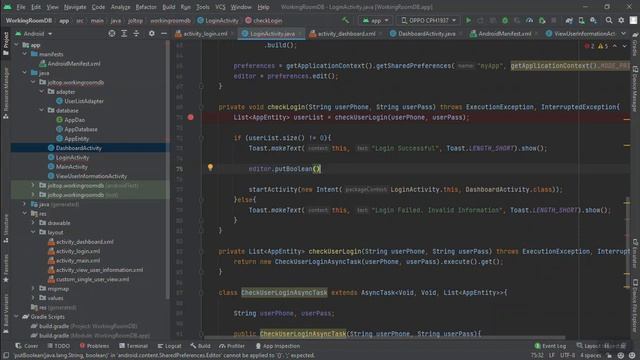Click the UTF-8 encoding status entry
Image resolution: width=640 pixels, height=360 pixels.
[567, 355]
